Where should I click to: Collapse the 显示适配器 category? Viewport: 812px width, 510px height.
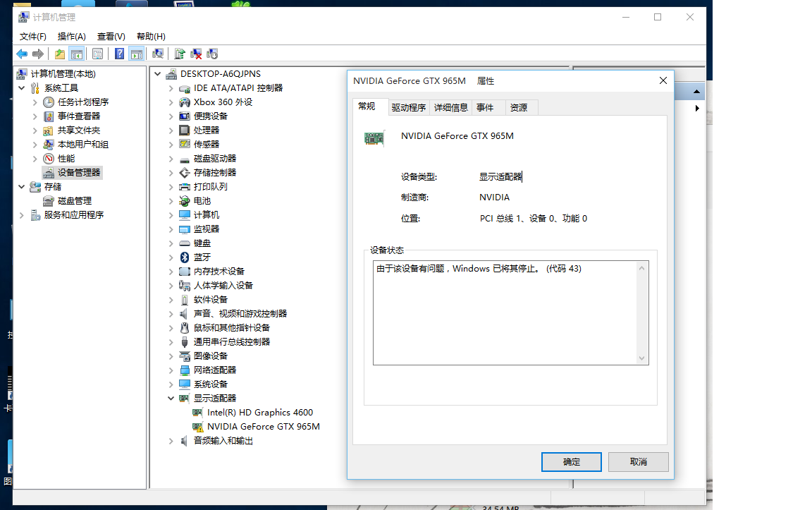pyautogui.click(x=171, y=398)
